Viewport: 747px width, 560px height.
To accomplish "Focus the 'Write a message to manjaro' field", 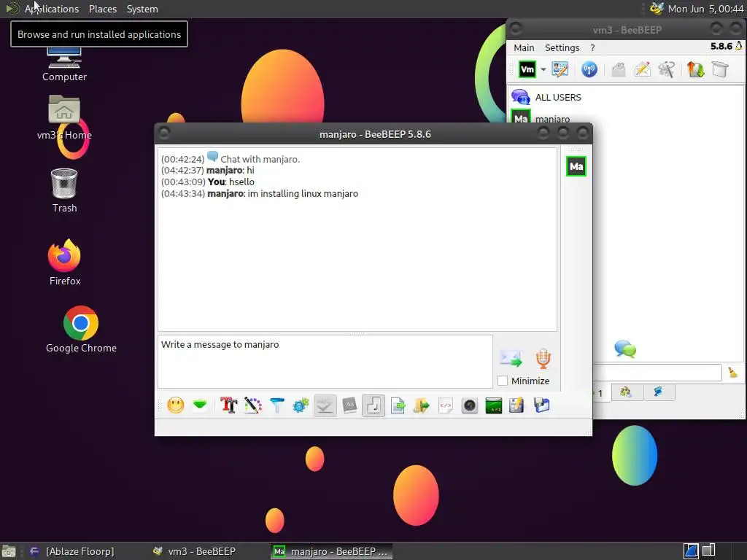I will coord(325,362).
